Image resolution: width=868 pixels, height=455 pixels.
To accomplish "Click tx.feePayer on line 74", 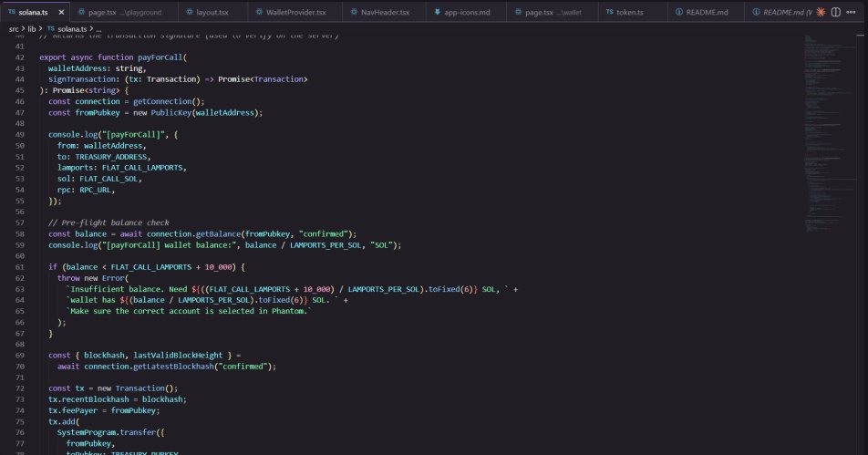I will tap(75, 410).
